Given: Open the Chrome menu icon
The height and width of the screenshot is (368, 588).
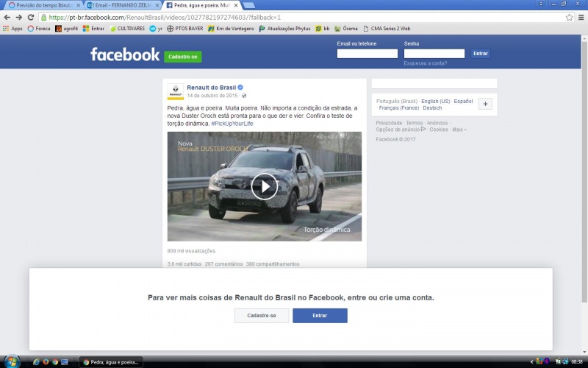Looking at the screenshot, I should [x=581, y=17].
